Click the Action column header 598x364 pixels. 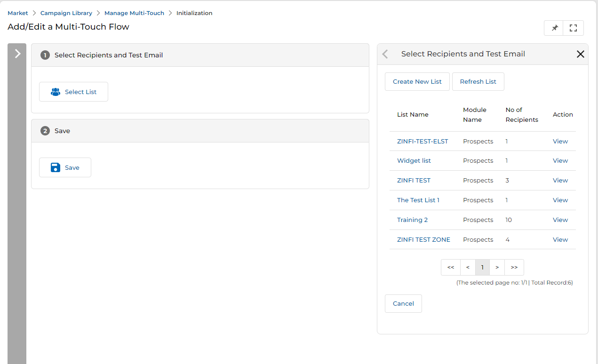click(x=563, y=114)
